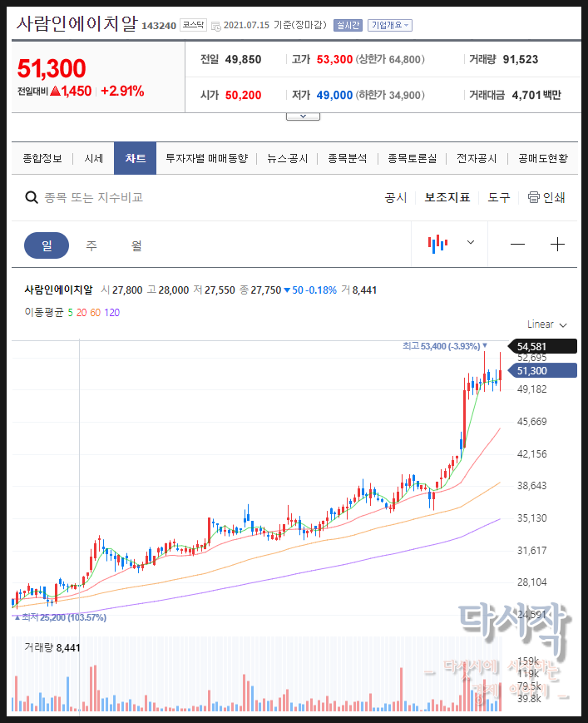
Task: Open the 종목토론실 tab
Action: [412, 159]
